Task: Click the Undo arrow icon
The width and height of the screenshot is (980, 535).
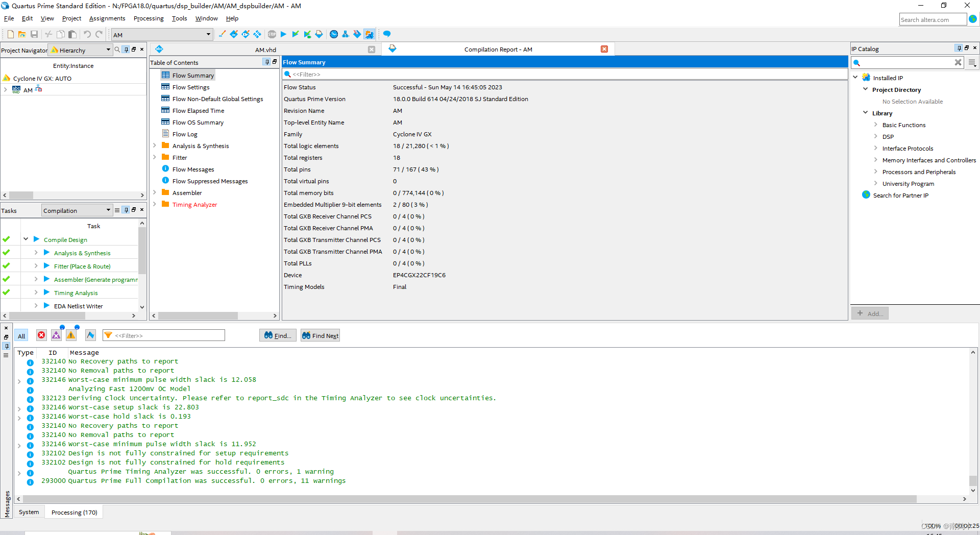Action: [x=86, y=34]
